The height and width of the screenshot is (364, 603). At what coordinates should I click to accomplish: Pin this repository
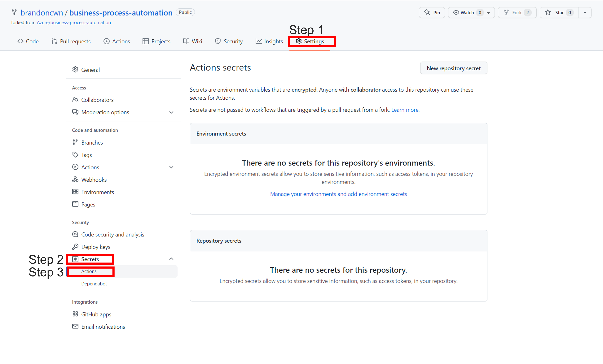432,13
